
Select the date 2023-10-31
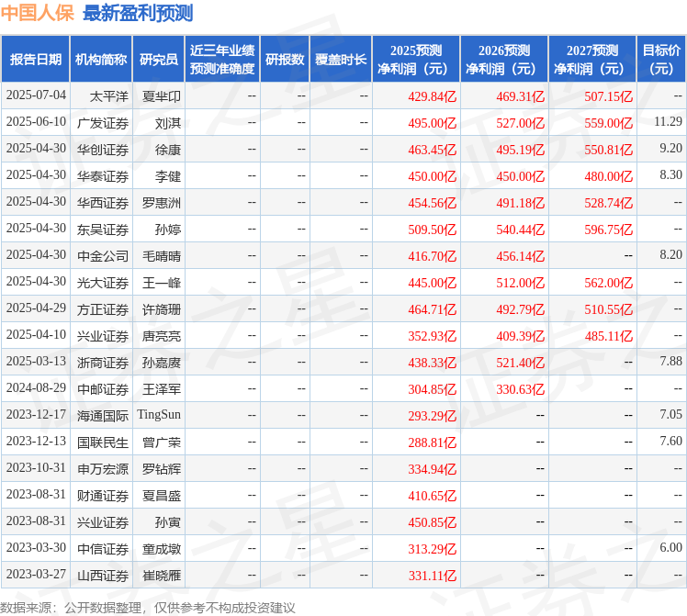tap(36, 468)
